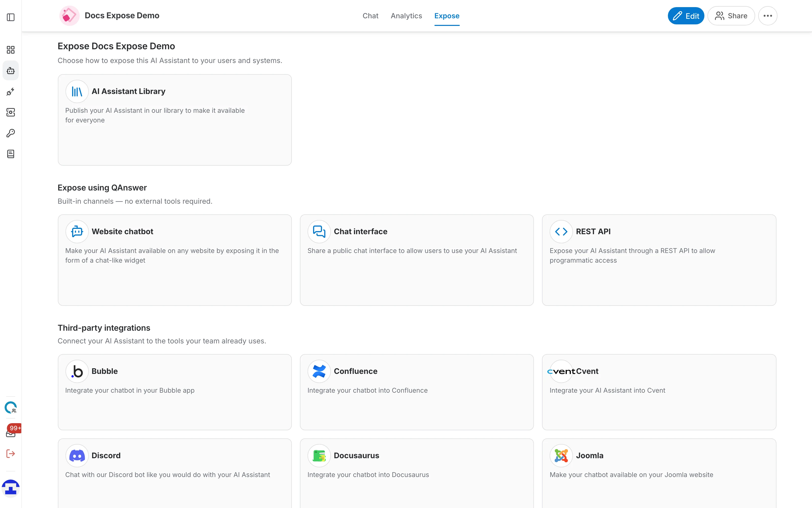Viewport: 812px width, 508px height.
Task: Click the 'Third-party integrations' heading
Action: [x=104, y=328]
